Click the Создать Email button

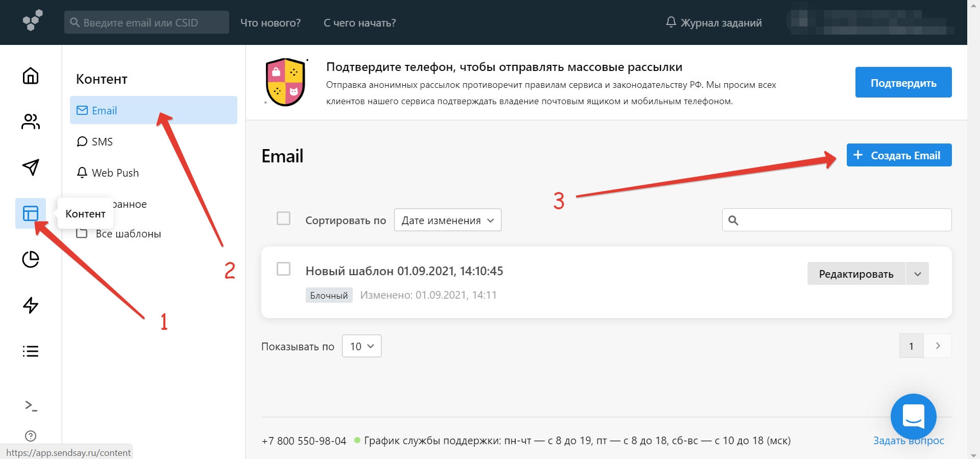(x=899, y=155)
